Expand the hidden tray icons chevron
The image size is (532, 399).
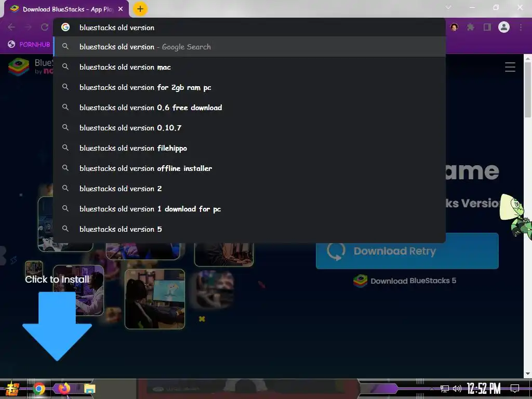[432, 389]
